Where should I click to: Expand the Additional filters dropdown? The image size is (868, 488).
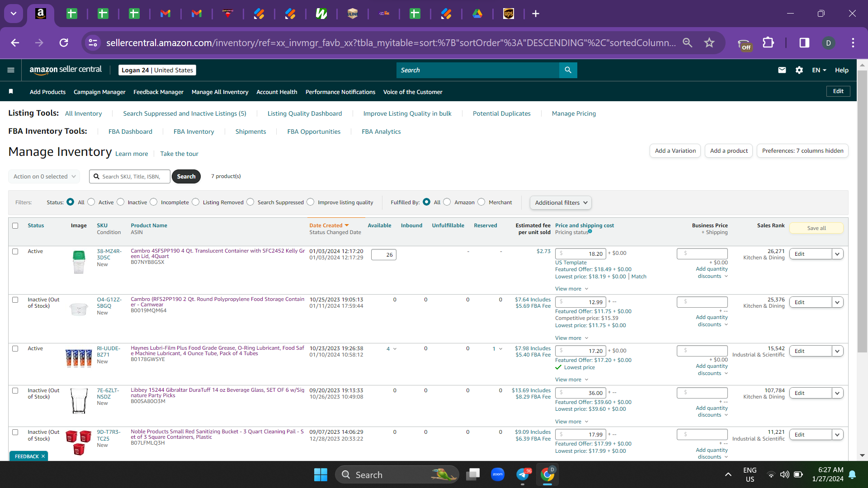[x=561, y=202]
